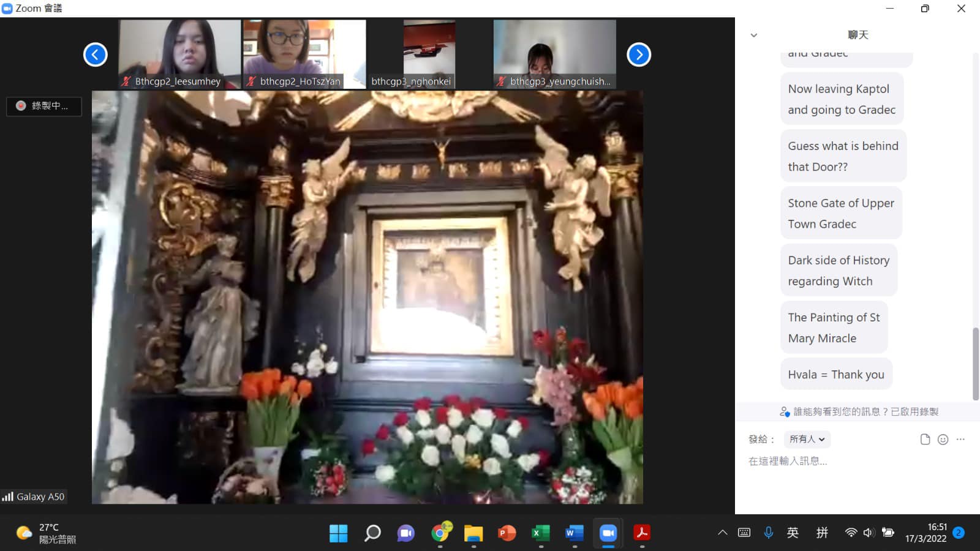Viewport: 980px width, 551px height.
Task: Open the Windows Start menu
Action: 338,533
